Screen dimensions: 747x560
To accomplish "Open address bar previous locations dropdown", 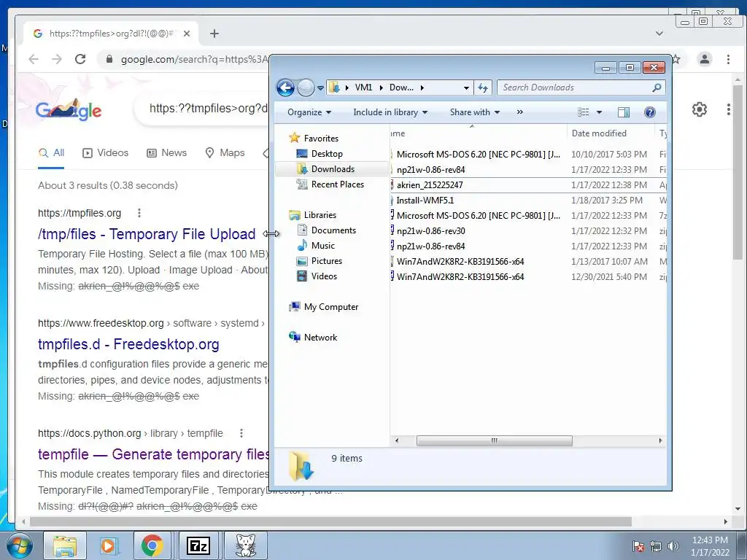I will [x=466, y=88].
